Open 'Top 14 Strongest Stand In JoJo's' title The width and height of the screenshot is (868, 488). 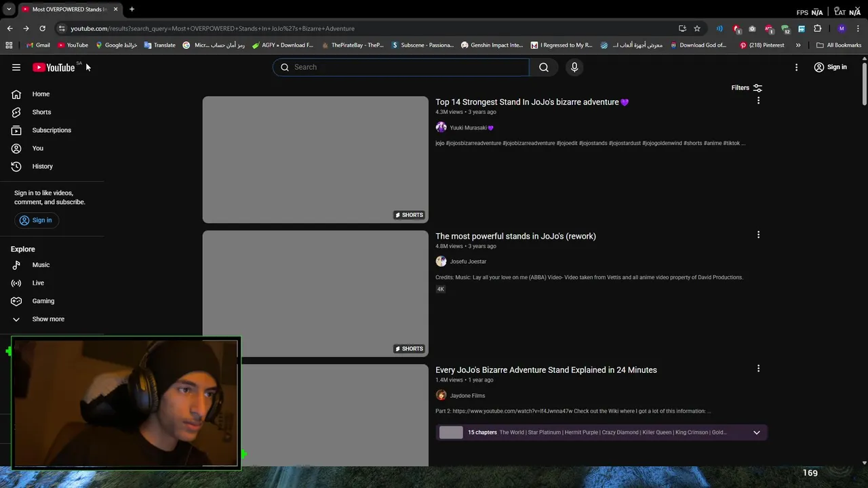coord(532,102)
